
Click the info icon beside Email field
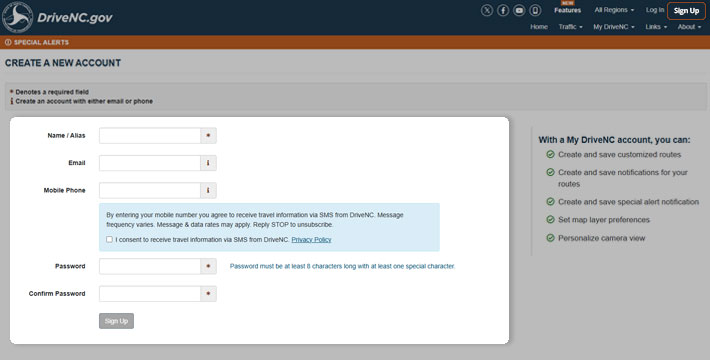pyautogui.click(x=208, y=163)
